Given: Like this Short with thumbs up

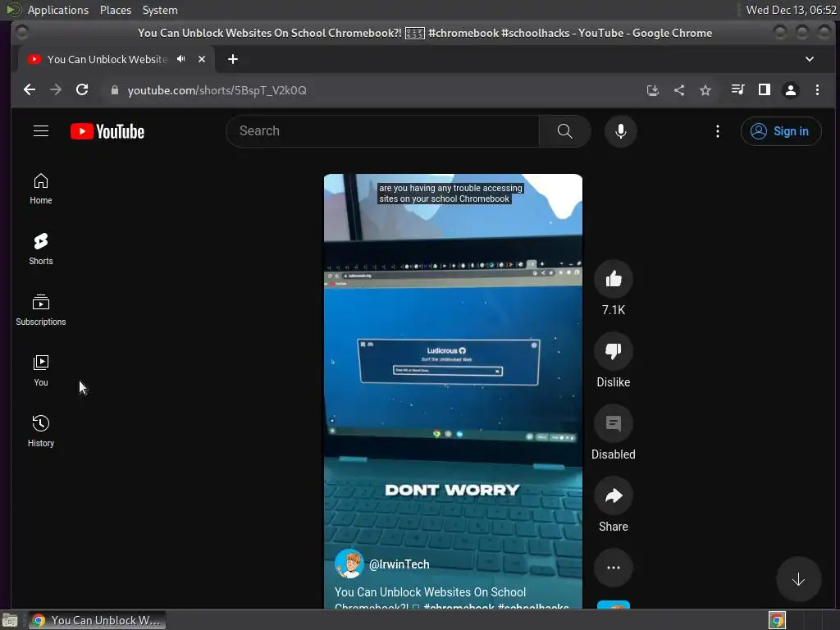Looking at the screenshot, I should tap(614, 279).
